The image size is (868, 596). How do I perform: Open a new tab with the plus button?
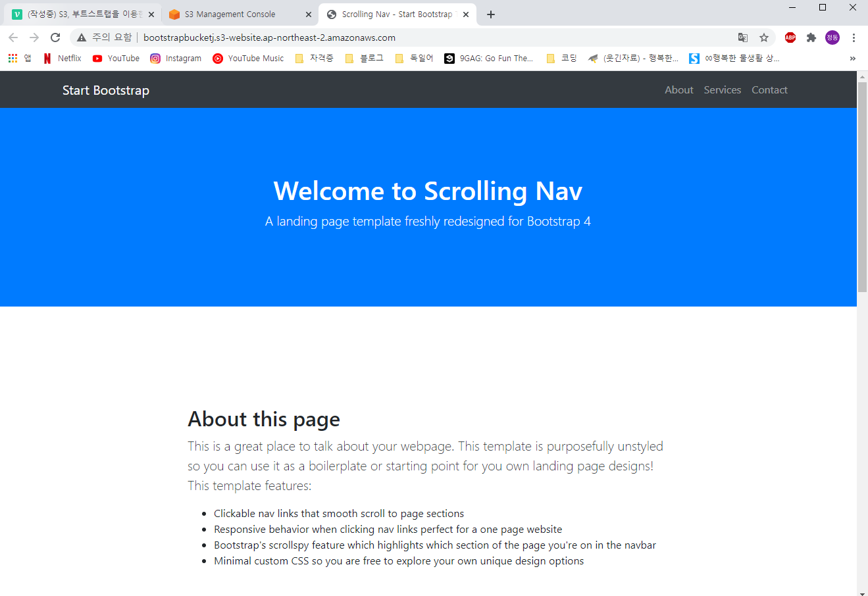click(x=491, y=14)
